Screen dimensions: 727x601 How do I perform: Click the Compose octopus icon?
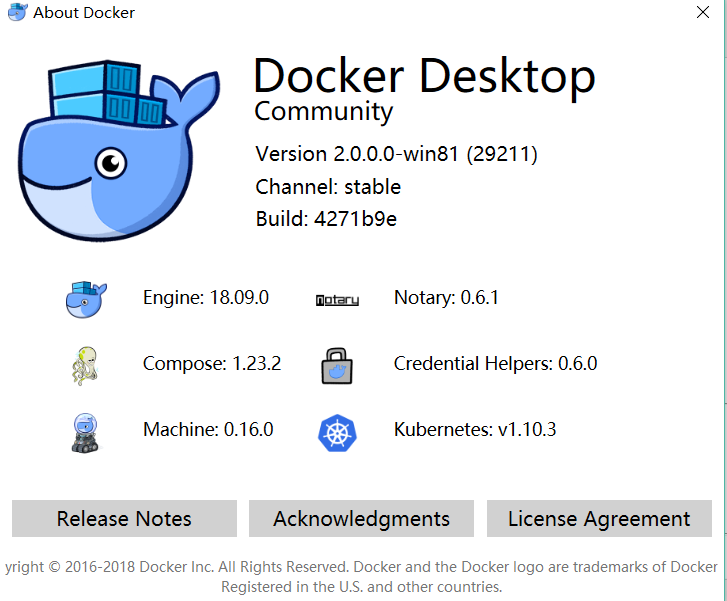click(x=85, y=365)
